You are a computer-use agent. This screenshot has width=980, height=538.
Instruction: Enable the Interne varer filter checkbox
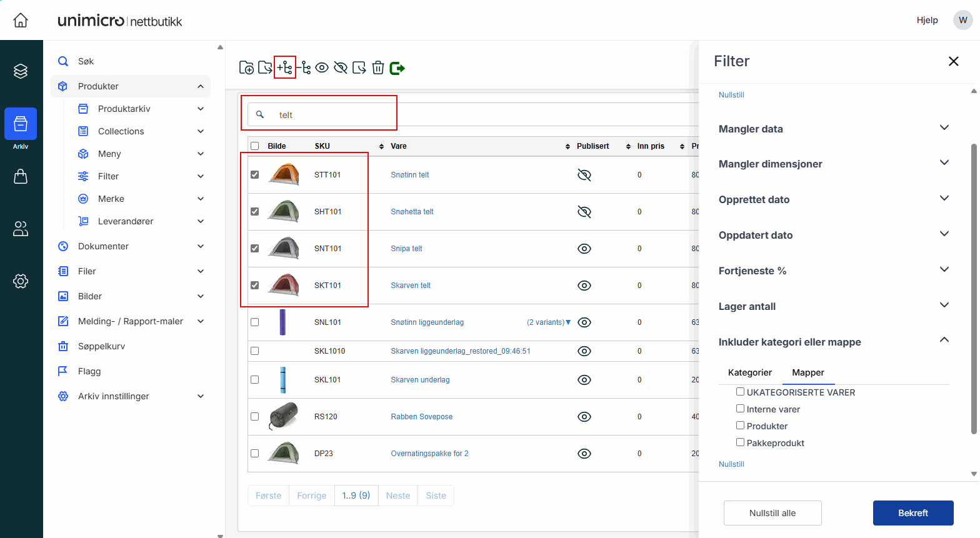coord(740,409)
